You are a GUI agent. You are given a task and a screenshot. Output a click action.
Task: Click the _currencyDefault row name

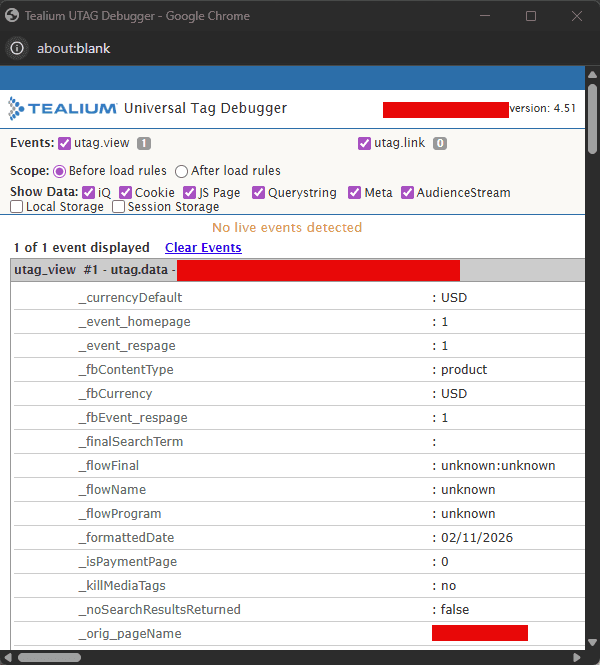click(130, 298)
